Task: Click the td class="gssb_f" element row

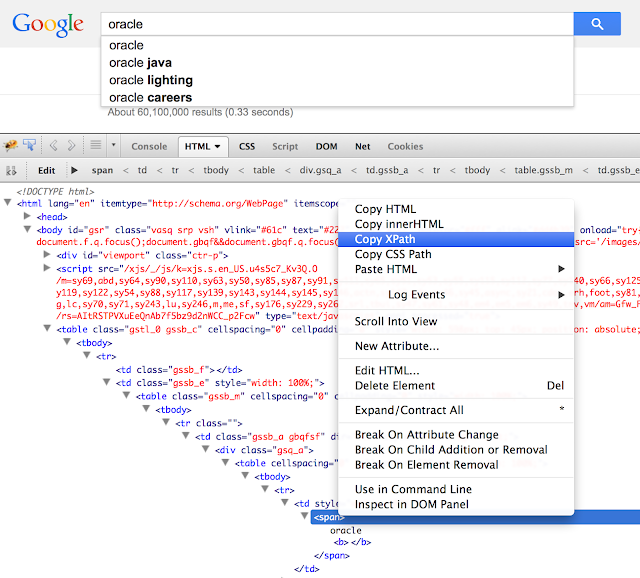Action: click(179, 370)
